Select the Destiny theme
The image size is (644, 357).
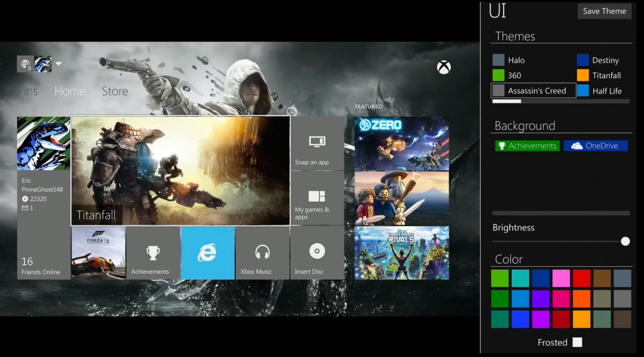[598, 60]
